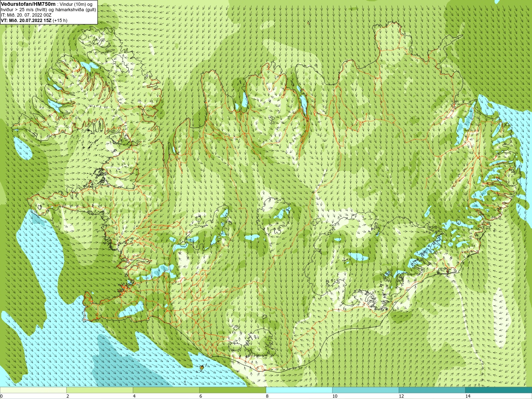
Task: Click the 'IT: Mið. 20. 07. 2022 00Z' line
Action: tap(26, 15)
